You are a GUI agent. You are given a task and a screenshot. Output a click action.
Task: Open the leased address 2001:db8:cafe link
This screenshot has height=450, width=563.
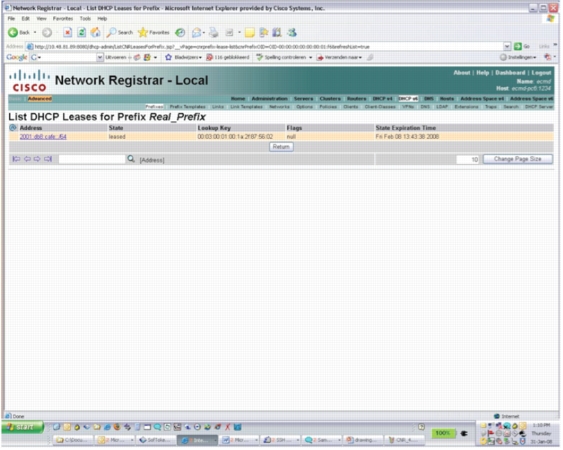coord(43,136)
